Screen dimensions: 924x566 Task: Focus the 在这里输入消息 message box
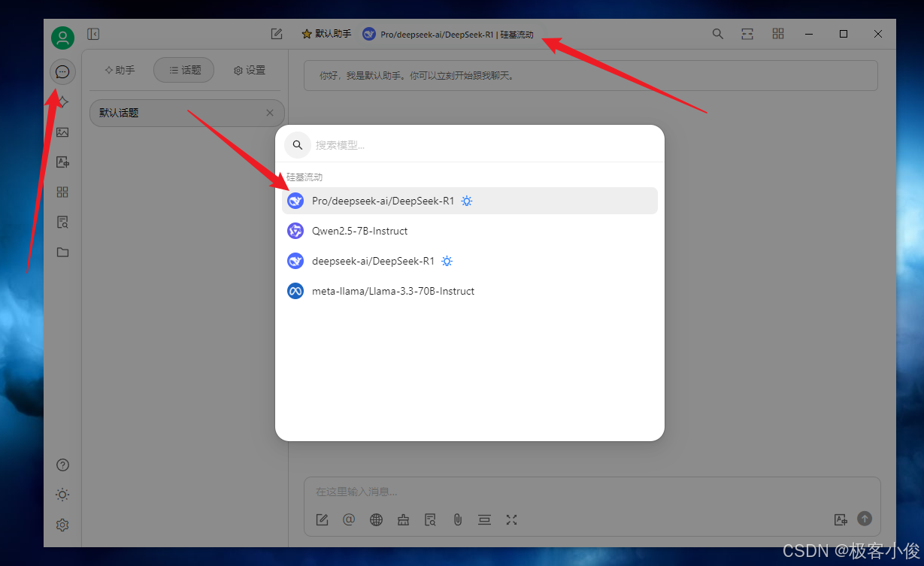pyautogui.click(x=592, y=492)
